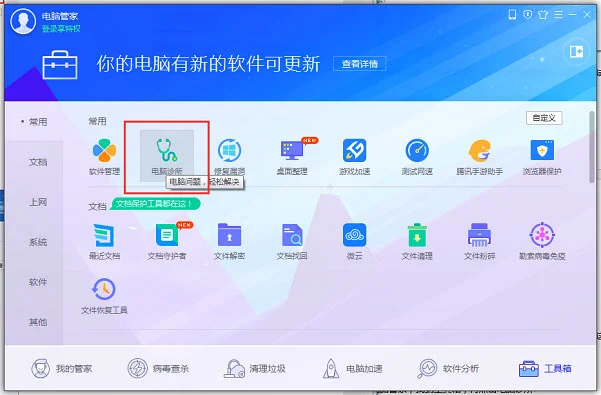Click the side panel toggle icon in banner
The width and height of the screenshot is (601, 395).
pyautogui.click(x=576, y=51)
